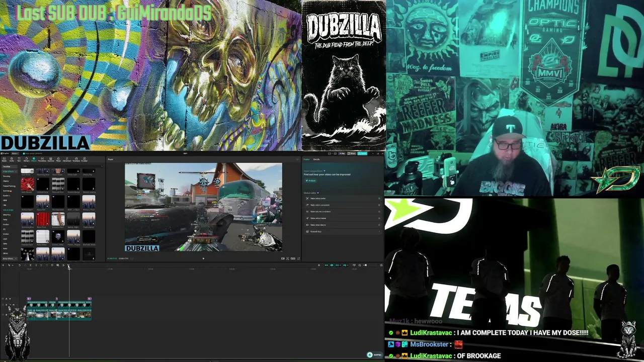Open the Media tab in the editor

coord(5,160)
